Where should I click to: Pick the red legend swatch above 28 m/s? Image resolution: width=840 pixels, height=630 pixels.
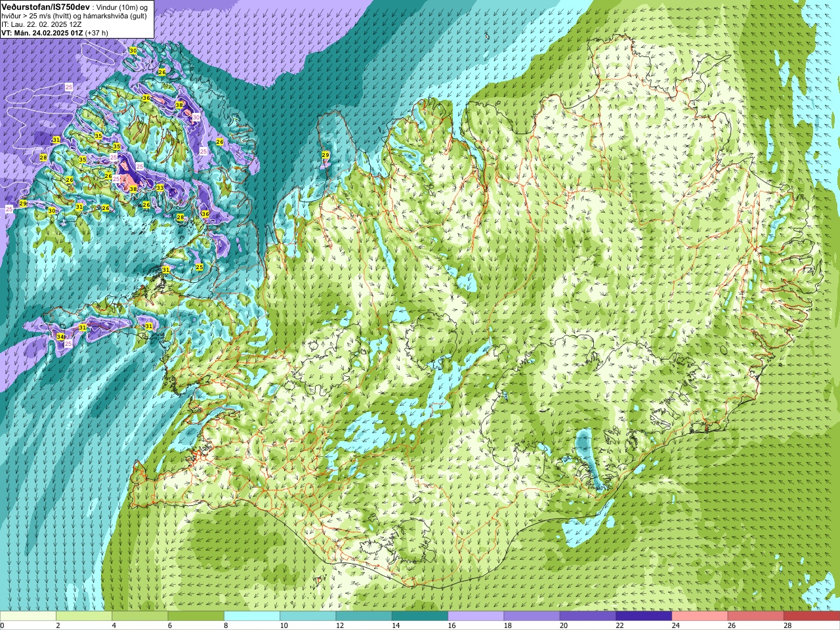point(812,616)
